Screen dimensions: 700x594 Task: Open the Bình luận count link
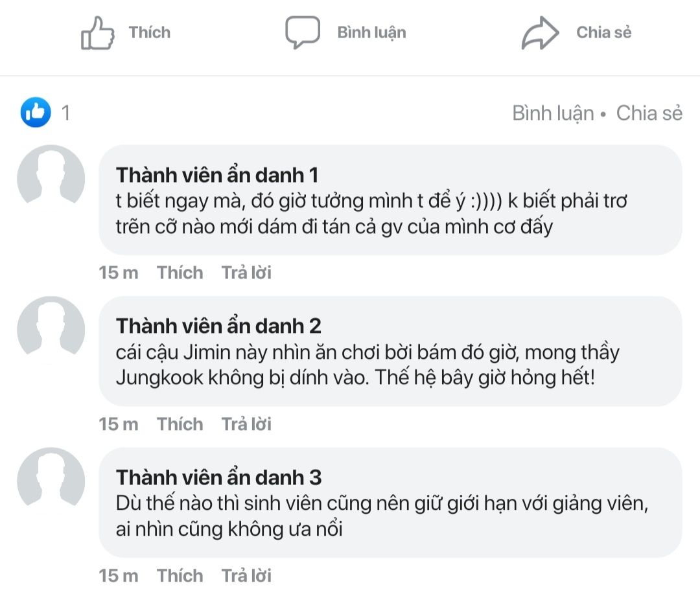click(553, 113)
